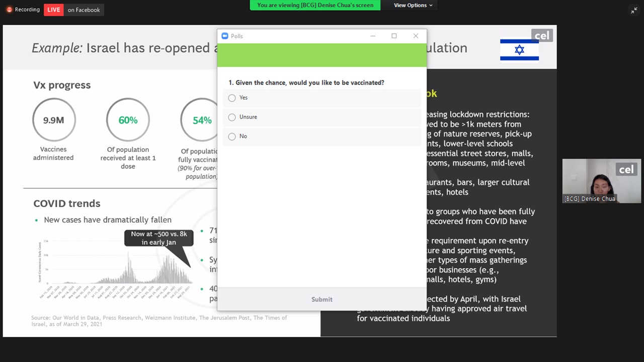Choose the Unsure poll option
Viewport: 644px width, 362px height.
click(232, 117)
